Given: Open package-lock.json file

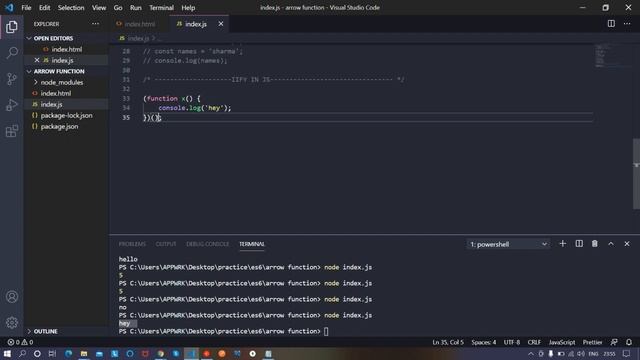Looking at the screenshot, I should (x=66, y=115).
